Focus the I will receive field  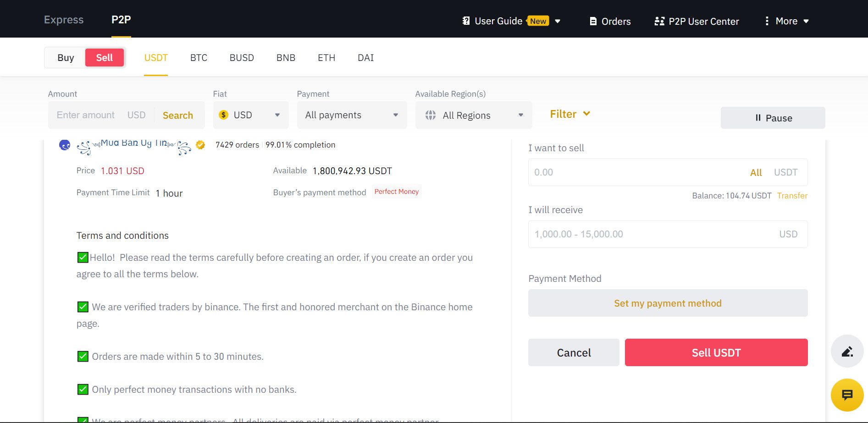[668, 234]
